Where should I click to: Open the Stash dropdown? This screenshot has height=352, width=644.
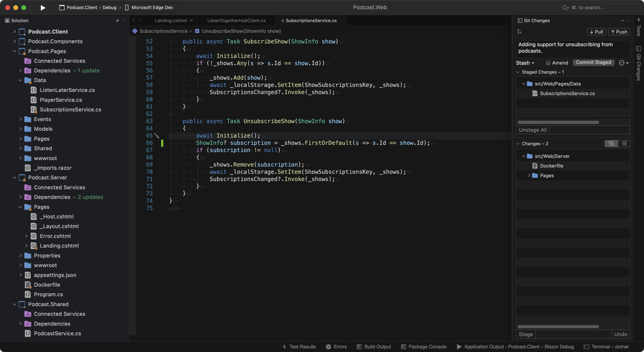pos(525,63)
